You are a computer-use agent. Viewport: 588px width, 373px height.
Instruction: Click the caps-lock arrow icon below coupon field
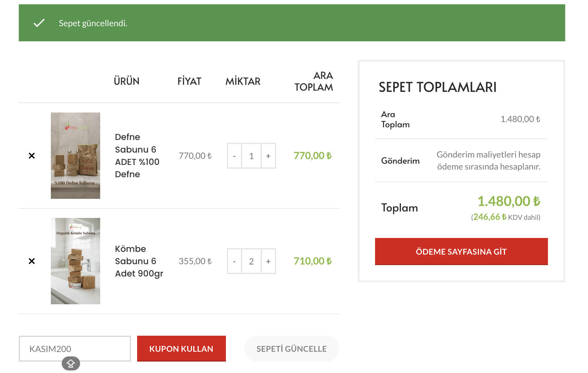(71, 364)
